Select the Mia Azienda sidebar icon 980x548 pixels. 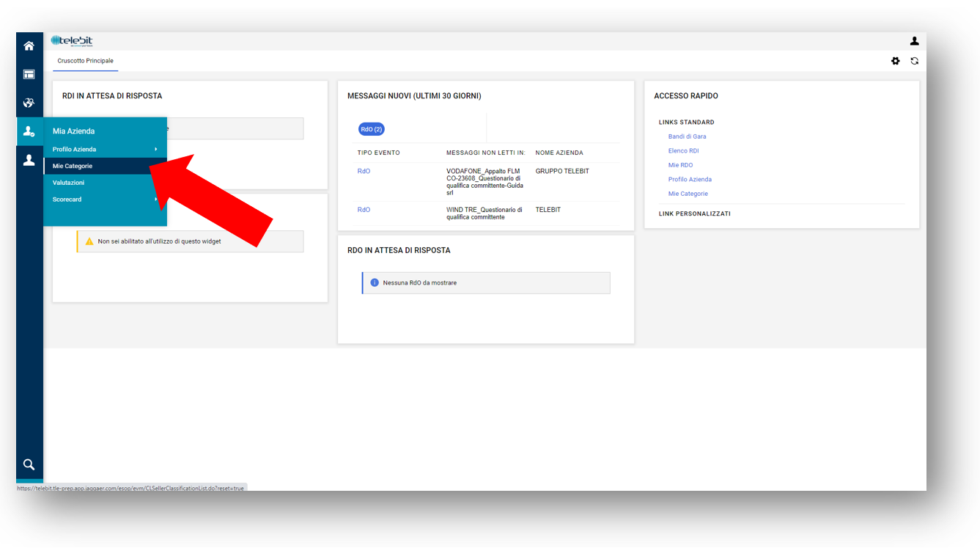pos(29,131)
